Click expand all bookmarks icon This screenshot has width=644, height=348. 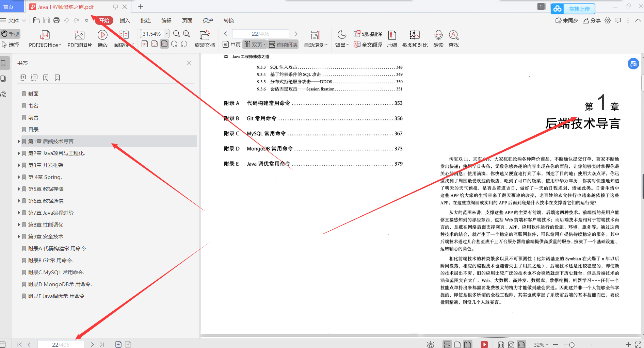23,78
